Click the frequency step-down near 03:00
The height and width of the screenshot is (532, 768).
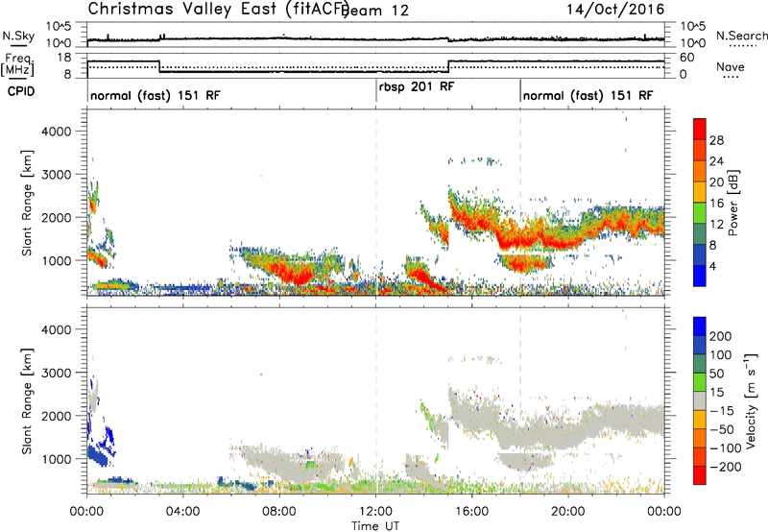(159, 66)
